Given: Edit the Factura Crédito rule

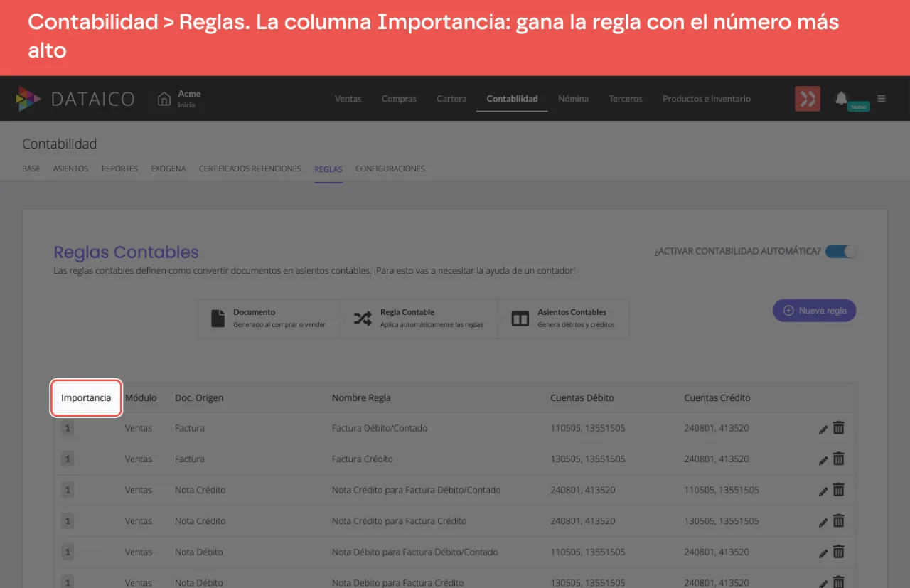Looking at the screenshot, I should pos(823,460).
